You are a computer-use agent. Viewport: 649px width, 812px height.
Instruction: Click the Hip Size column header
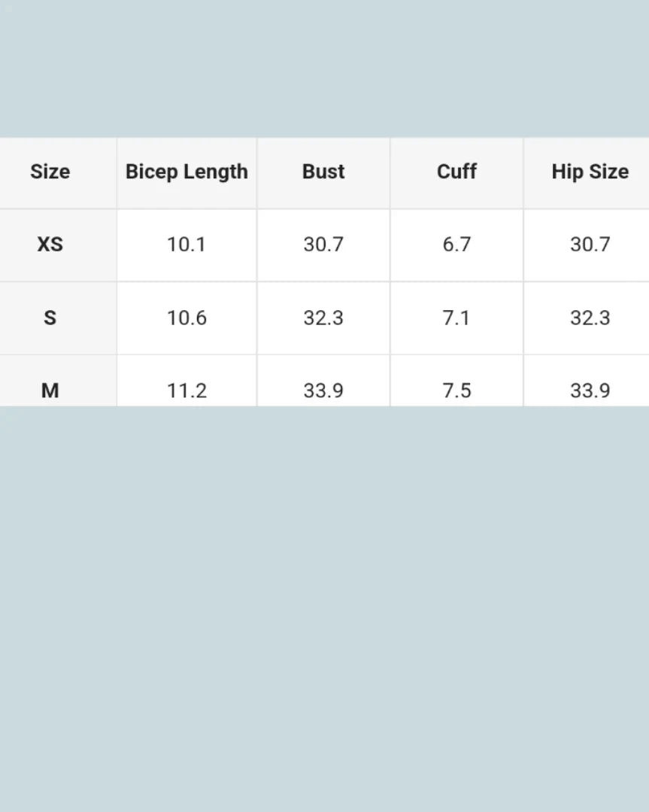pos(590,172)
